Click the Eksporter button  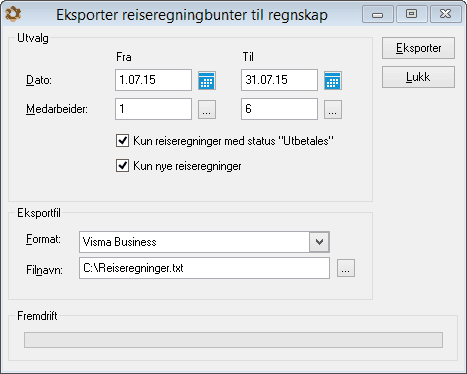(x=418, y=48)
